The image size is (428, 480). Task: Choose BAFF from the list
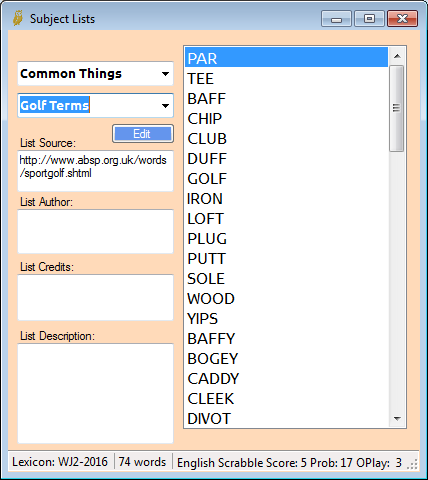click(x=286, y=99)
